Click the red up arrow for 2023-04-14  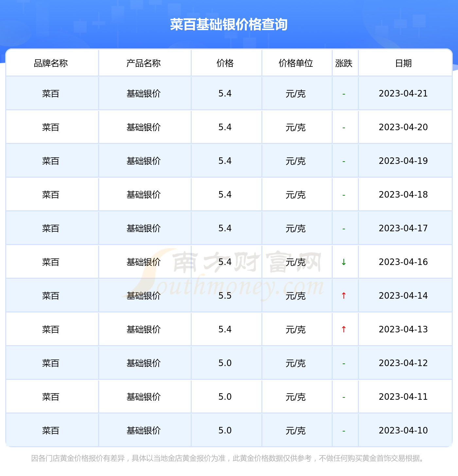pyautogui.click(x=344, y=296)
